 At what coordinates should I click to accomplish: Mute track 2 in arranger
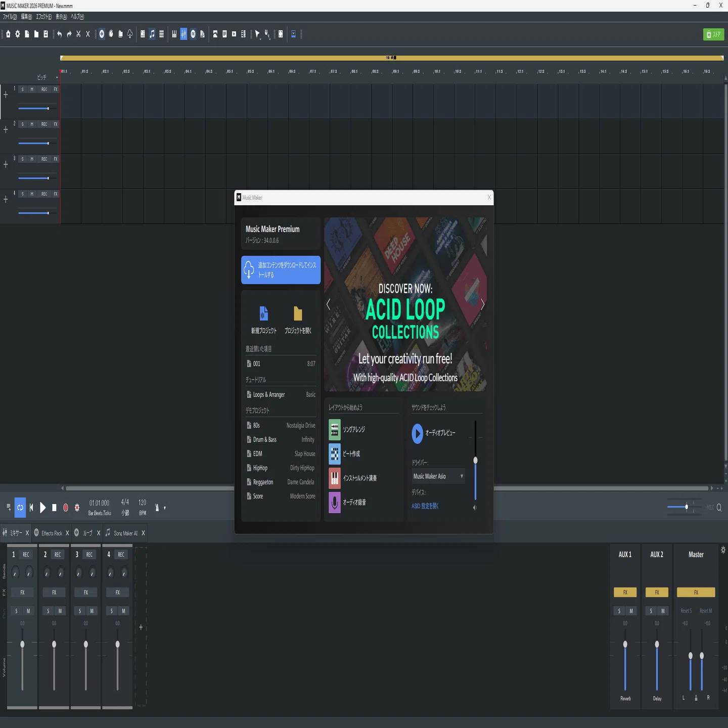(32, 124)
